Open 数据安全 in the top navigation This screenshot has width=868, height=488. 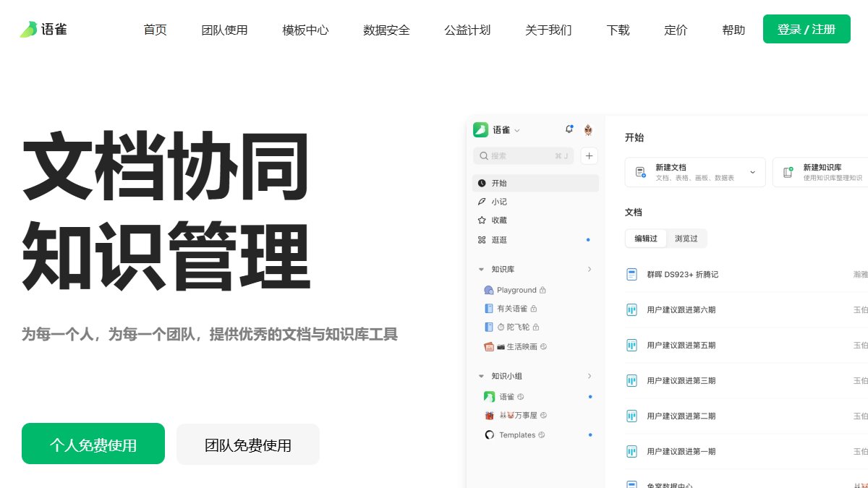pos(386,30)
